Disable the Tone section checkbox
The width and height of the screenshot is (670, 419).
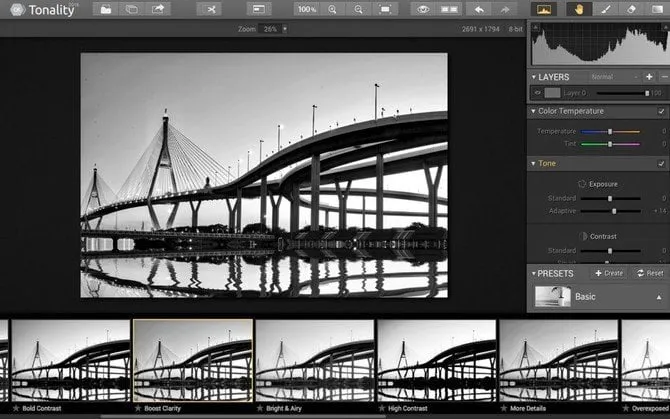click(661, 163)
